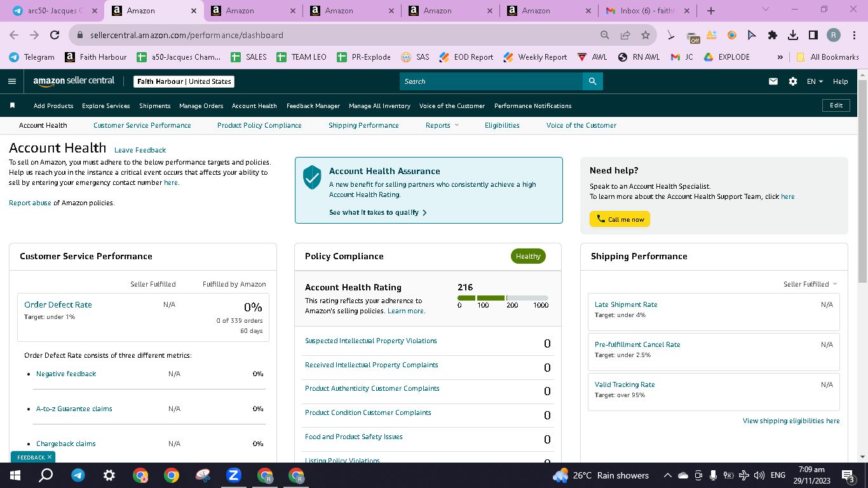Viewport: 868px width, 488px height.
Task: Click the magnifier search button in Seller Central
Action: click(x=592, y=81)
